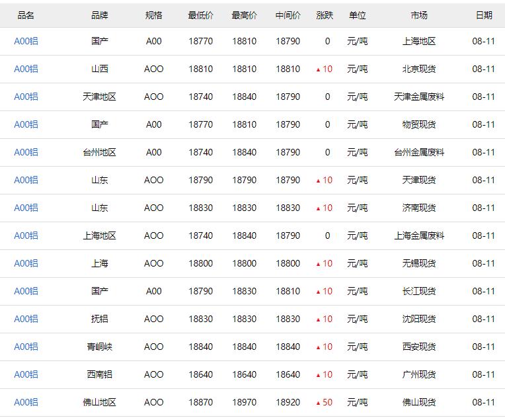
Task: Click the 台州金属废料 market cell
Action: coord(419,152)
